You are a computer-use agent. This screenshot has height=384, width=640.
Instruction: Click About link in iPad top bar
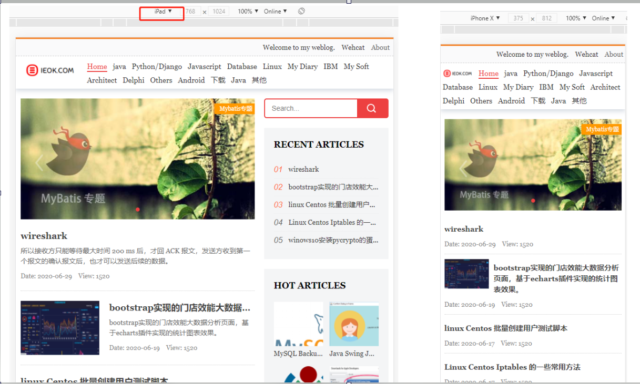tap(380, 47)
